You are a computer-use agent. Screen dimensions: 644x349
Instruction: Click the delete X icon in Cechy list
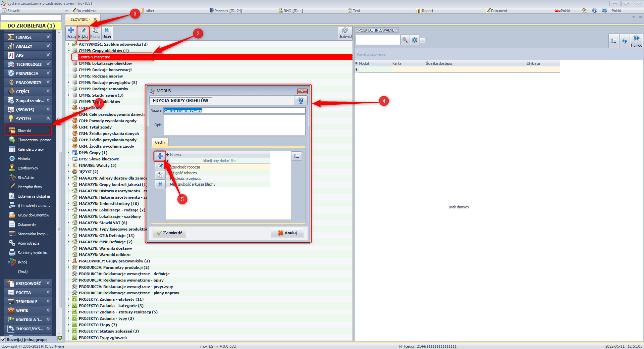160,184
